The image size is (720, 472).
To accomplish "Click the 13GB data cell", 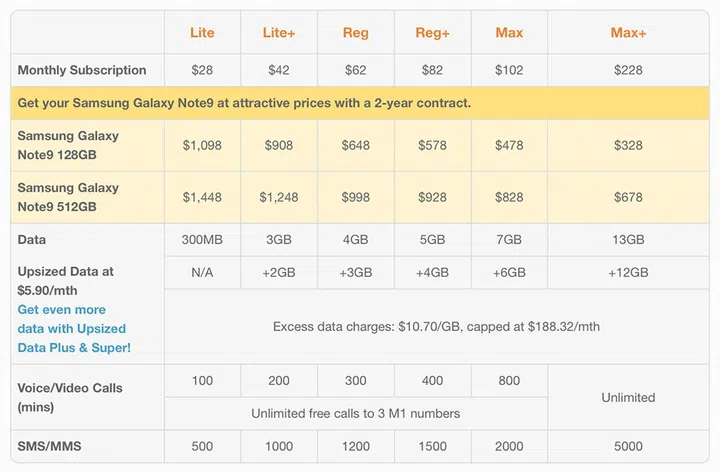I will [628, 240].
